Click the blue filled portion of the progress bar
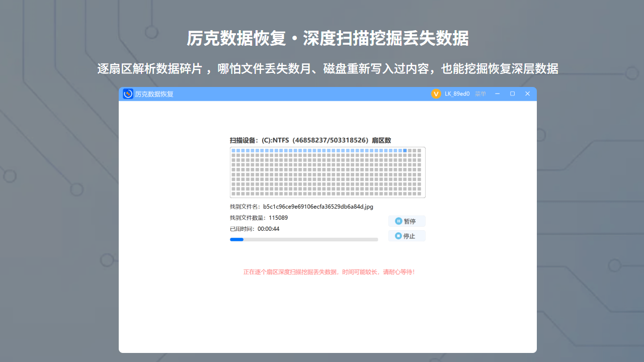Image resolution: width=644 pixels, height=362 pixels. coord(236,239)
